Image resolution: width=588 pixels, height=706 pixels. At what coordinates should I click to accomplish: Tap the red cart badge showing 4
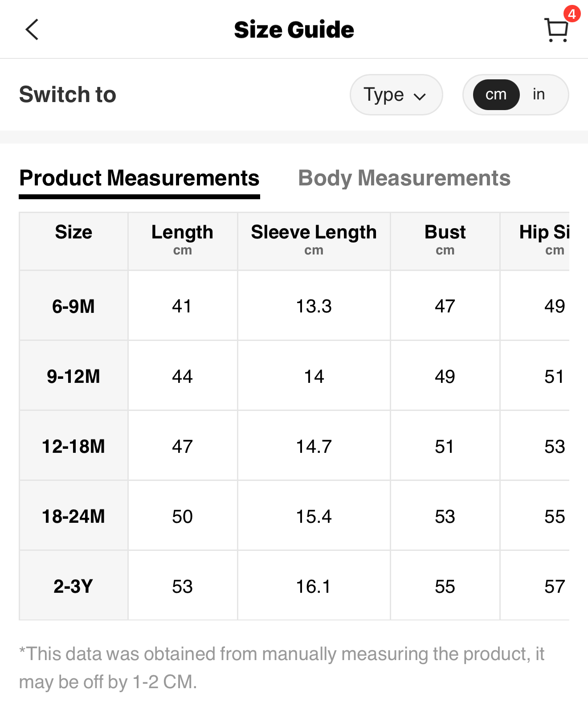tap(572, 14)
